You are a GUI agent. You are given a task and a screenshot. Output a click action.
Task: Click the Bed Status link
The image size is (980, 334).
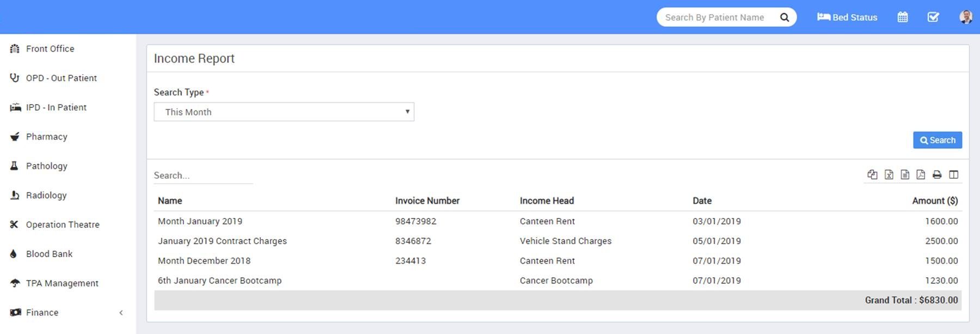[847, 17]
